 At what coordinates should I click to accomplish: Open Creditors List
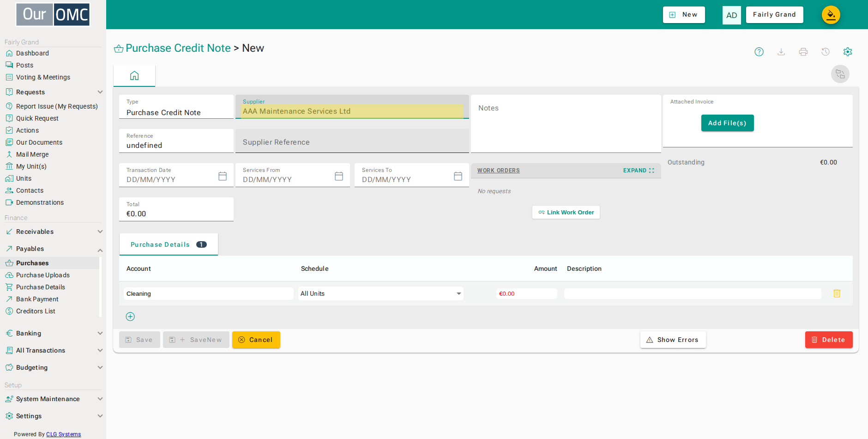click(36, 311)
